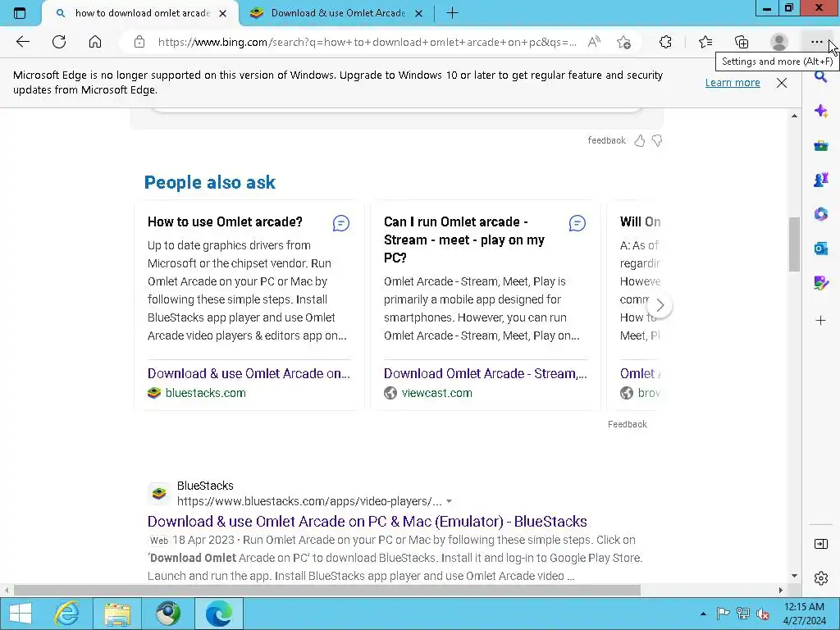The image size is (840, 630).
Task: Refresh the current page
Action: [x=59, y=42]
